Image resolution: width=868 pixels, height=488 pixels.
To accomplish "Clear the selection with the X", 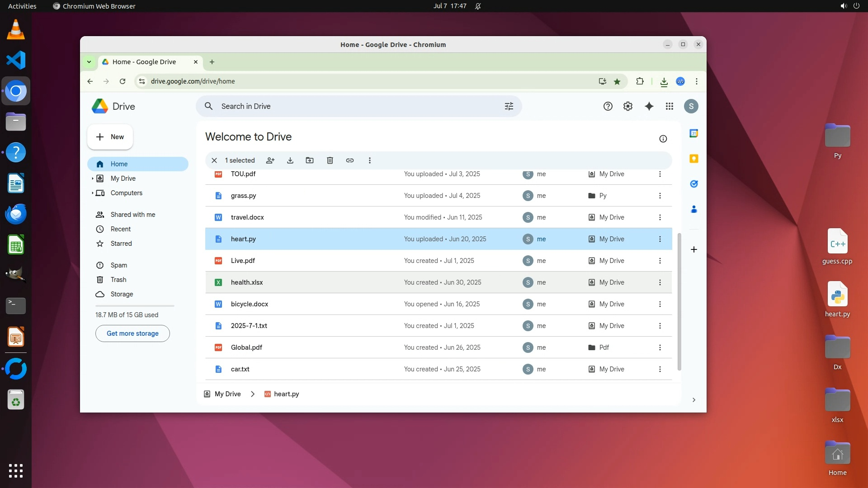I will coord(214,160).
